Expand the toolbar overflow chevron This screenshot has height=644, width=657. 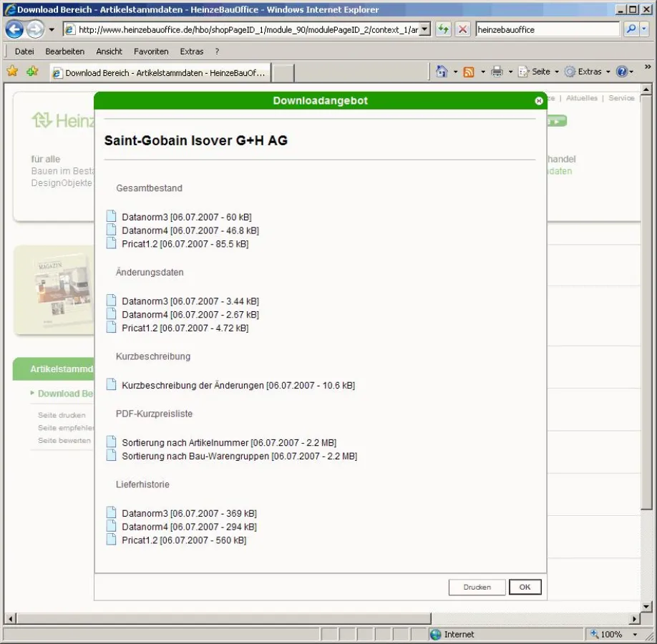[646, 68]
